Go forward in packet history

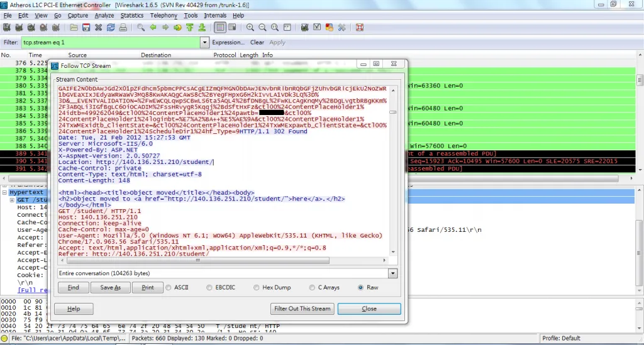[x=165, y=28]
